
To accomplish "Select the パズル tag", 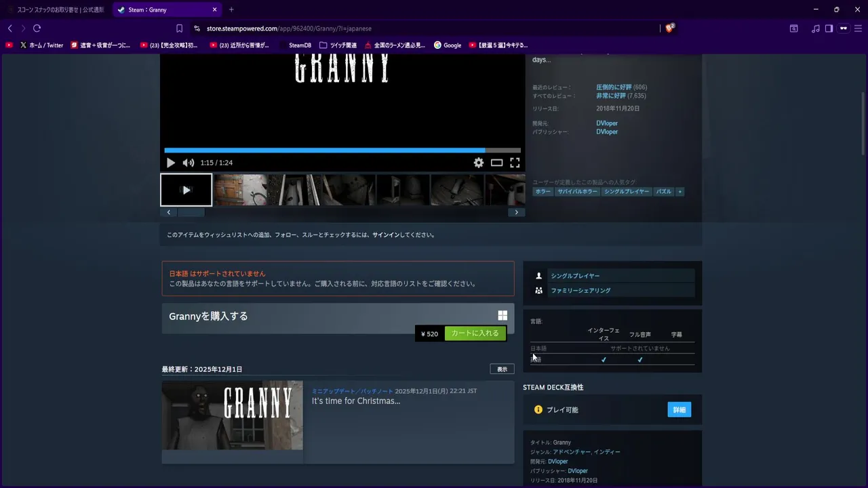I will 664,192.
